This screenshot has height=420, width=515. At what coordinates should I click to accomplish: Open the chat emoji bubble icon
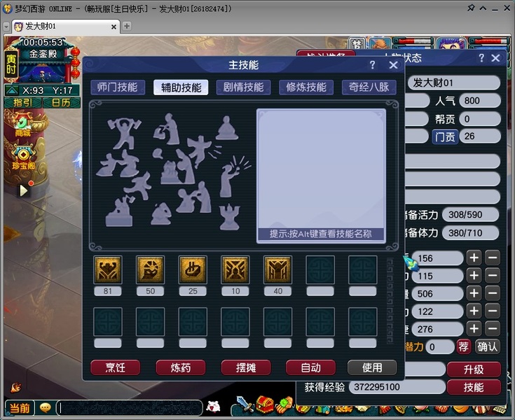tap(46, 408)
